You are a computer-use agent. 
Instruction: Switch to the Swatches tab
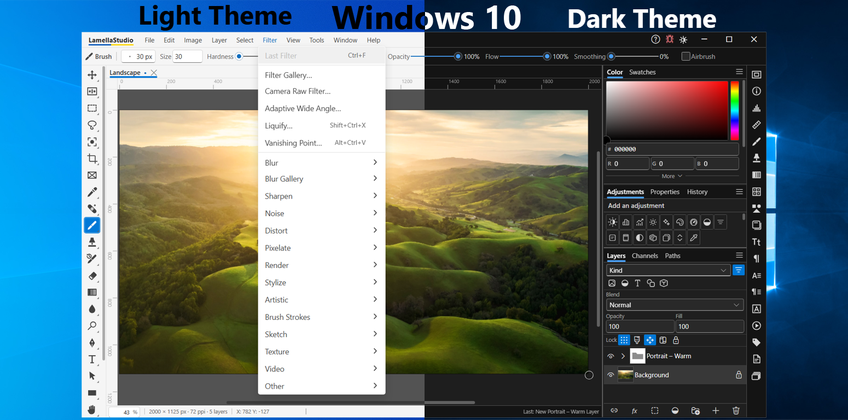tap(642, 72)
